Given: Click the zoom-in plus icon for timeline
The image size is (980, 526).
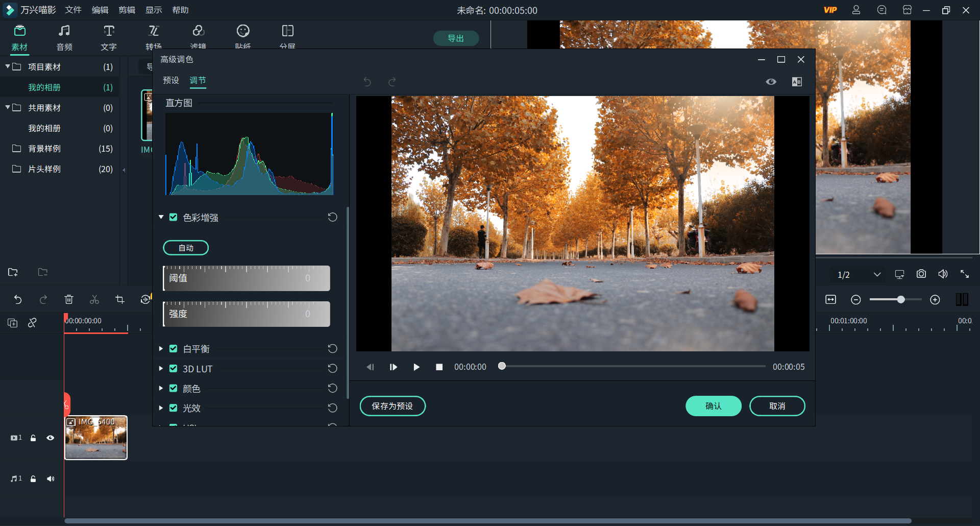Looking at the screenshot, I should (935, 300).
